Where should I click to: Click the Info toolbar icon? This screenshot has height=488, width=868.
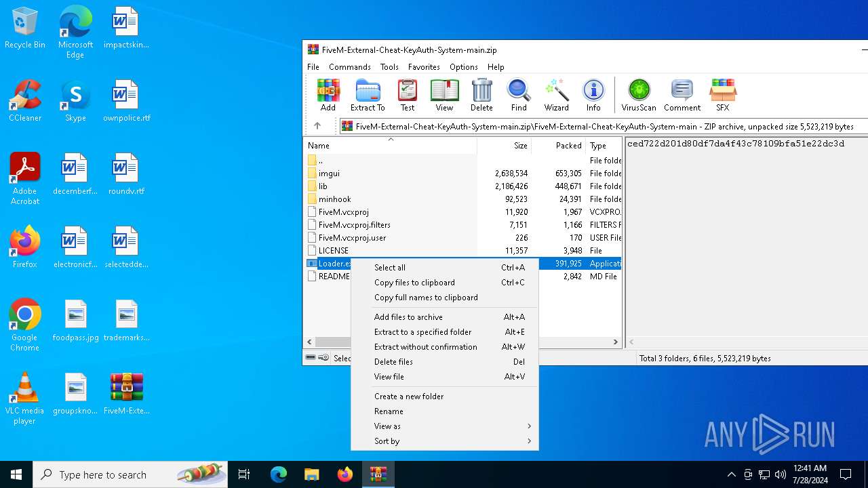tap(593, 95)
